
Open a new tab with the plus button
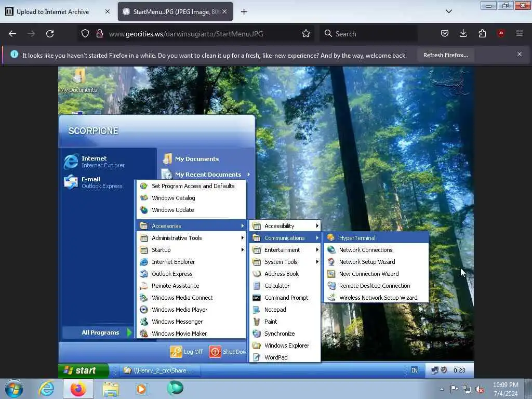tap(244, 12)
